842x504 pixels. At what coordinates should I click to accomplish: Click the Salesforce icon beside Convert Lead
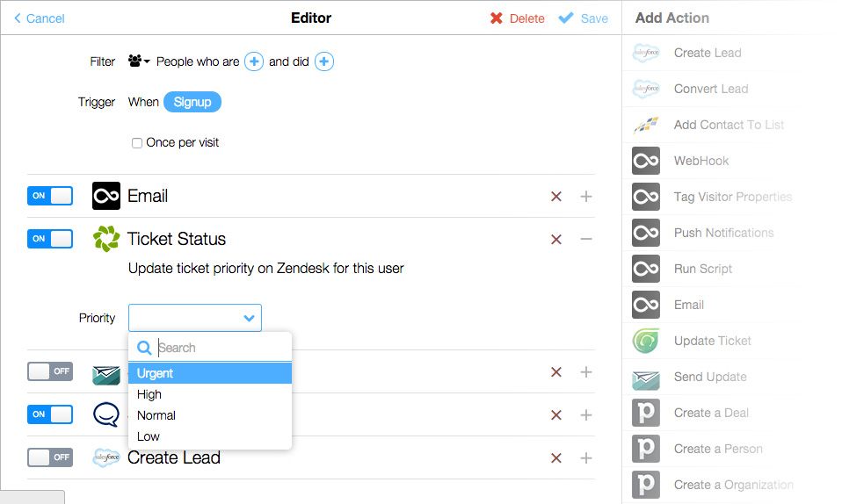point(646,89)
